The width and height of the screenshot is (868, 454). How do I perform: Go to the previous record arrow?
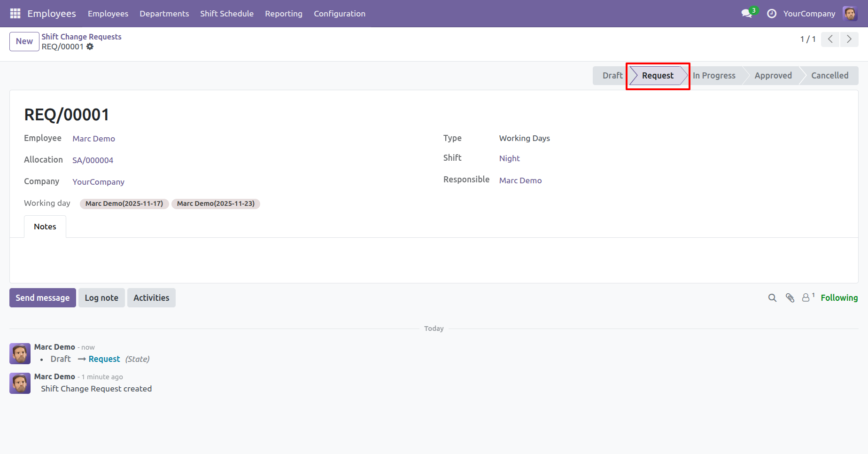pyautogui.click(x=830, y=39)
